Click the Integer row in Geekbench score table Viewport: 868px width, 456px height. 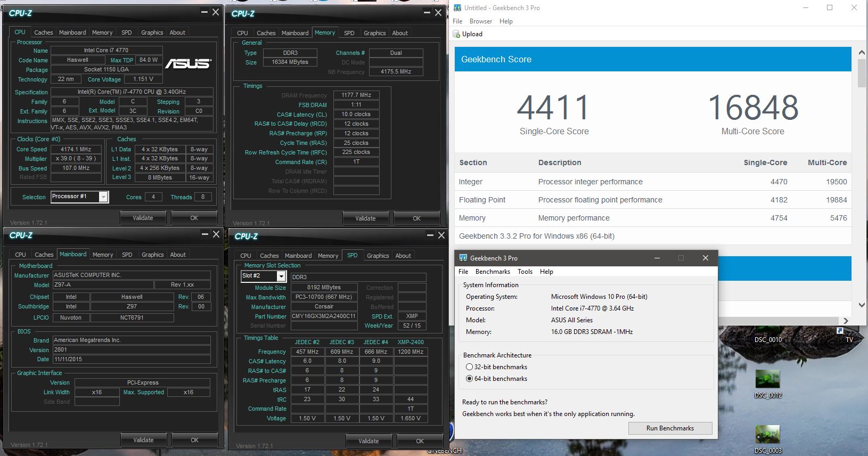(x=653, y=182)
